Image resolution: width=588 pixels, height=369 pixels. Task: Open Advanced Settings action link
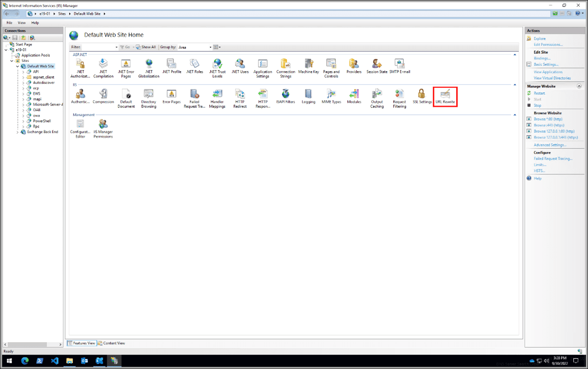click(x=550, y=145)
